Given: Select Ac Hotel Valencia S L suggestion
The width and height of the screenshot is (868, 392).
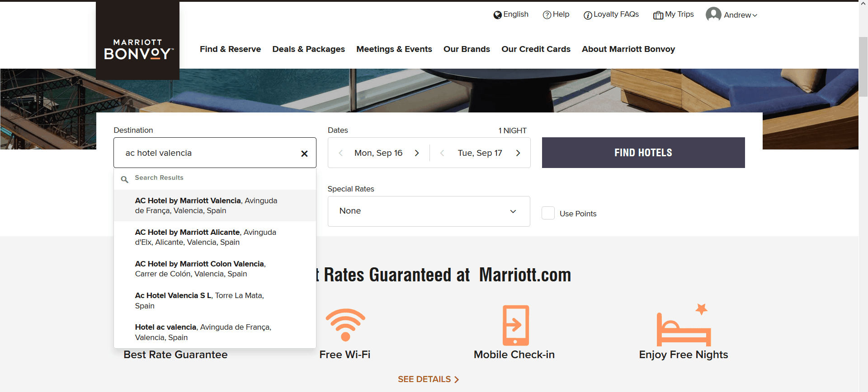Looking at the screenshot, I should [215, 300].
